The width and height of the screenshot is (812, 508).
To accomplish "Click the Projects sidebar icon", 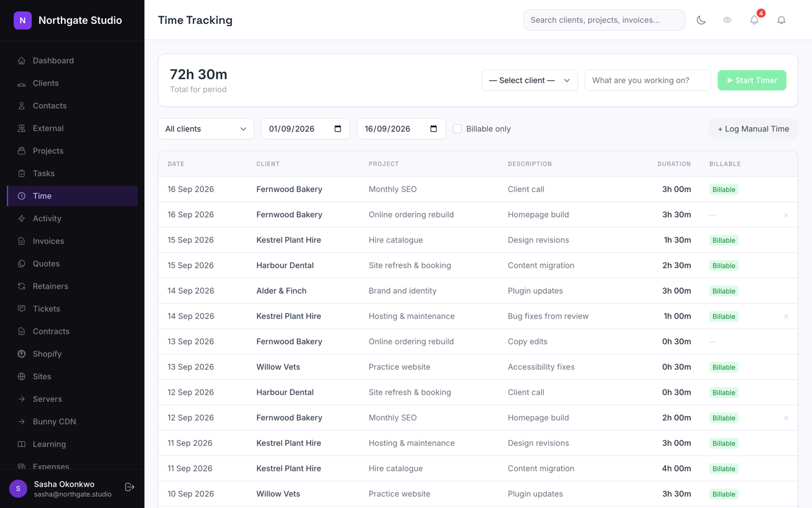I will tap(21, 151).
